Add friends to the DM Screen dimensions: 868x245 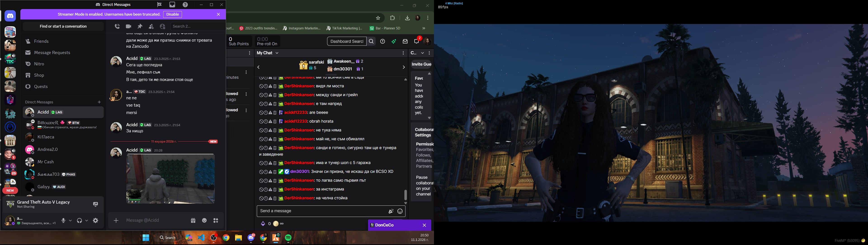pos(151,26)
